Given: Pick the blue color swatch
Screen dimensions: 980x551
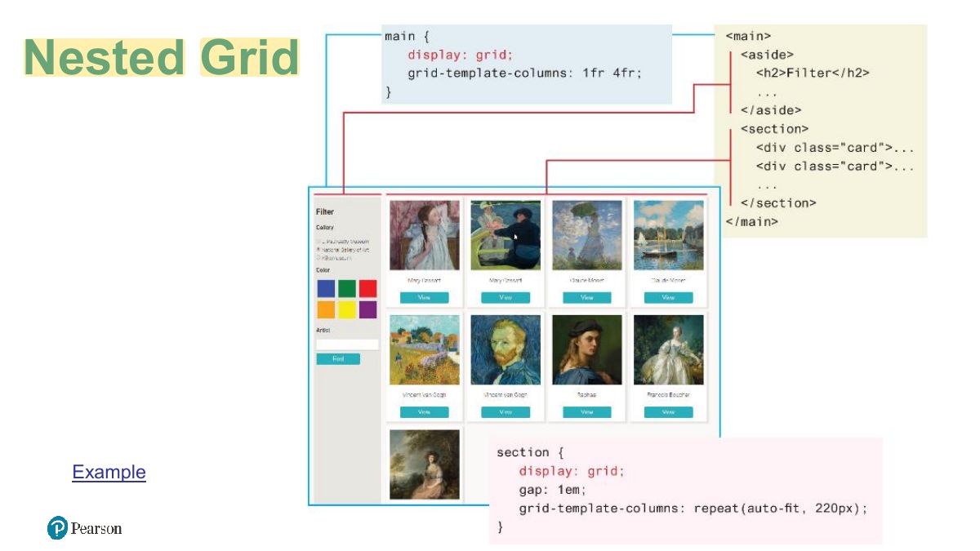Looking at the screenshot, I should (326, 288).
